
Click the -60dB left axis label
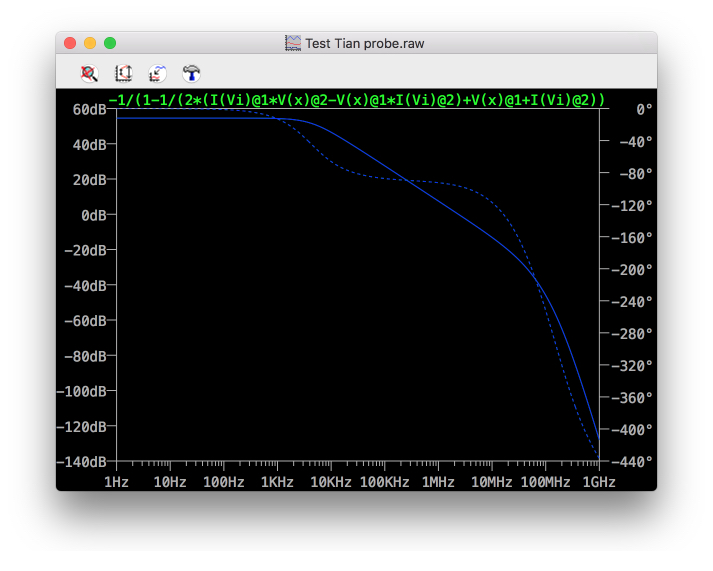[85, 321]
